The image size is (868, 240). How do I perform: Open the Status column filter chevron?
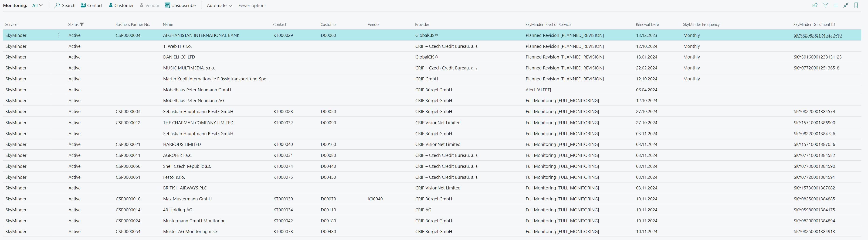pyautogui.click(x=82, y=24)
